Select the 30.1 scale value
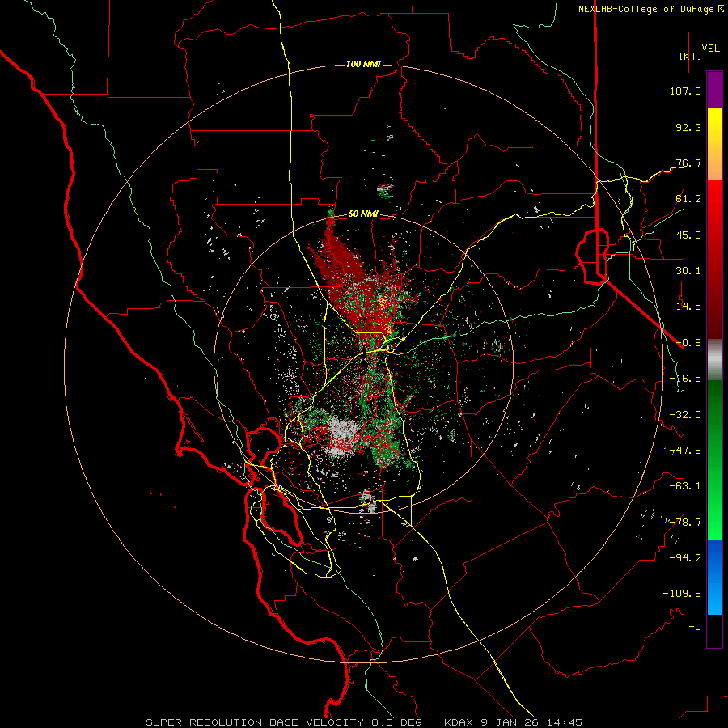This screenshot has width=728, height=728. pos(688,271)
